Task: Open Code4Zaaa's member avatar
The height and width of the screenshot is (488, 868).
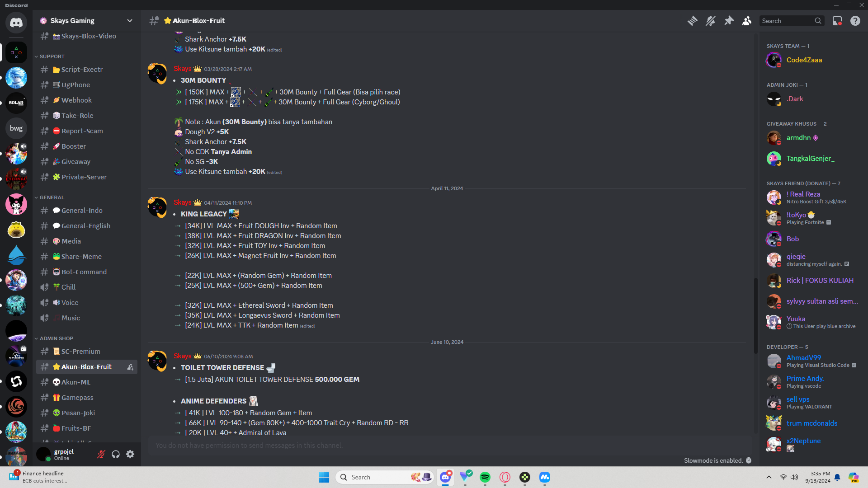Action: click(x=774, y=60)
